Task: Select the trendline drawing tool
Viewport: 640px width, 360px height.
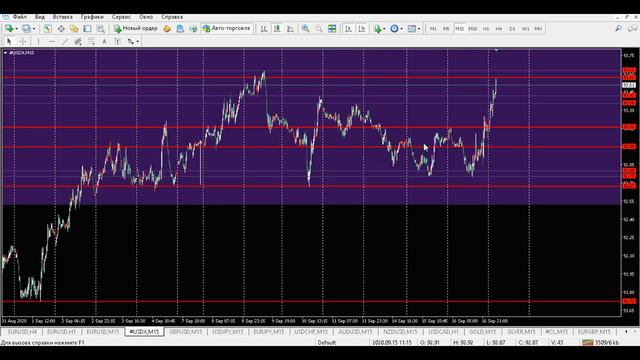Action: 64,41
